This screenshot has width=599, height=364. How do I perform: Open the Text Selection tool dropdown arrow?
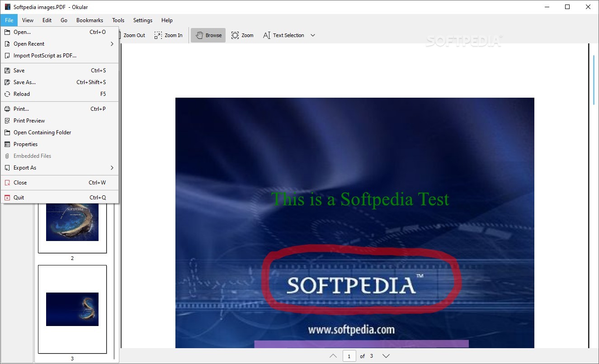[312, 35]
